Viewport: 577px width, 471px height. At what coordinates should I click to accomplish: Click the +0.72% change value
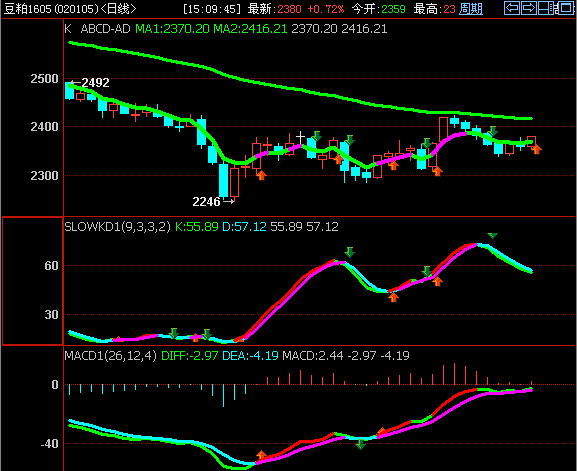(x=326, y=9)
